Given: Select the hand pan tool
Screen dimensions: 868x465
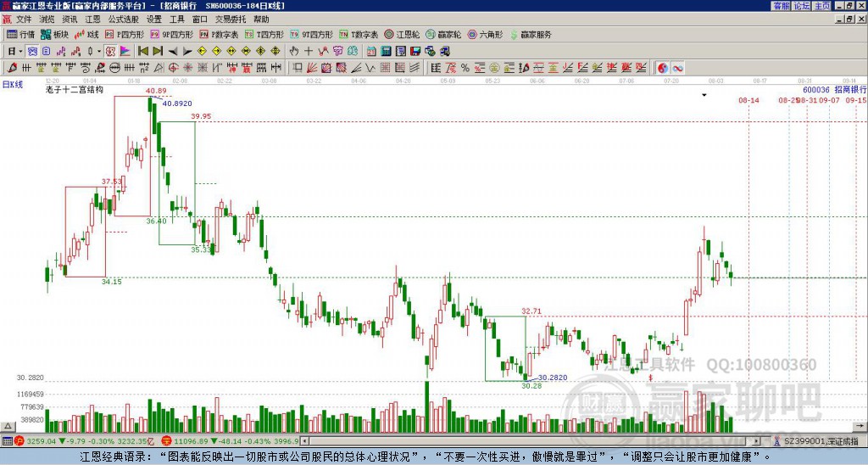Looking at the screenshot, I should tap(293, 51).
